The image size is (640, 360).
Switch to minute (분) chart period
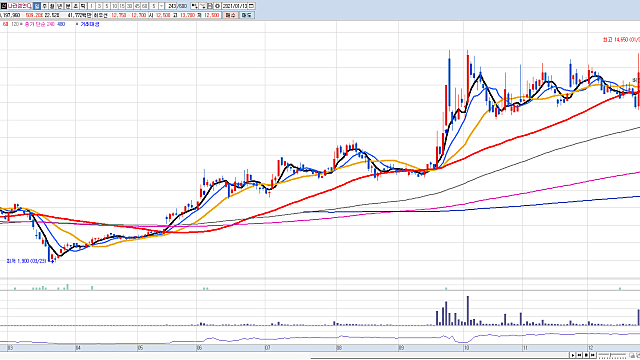coord(68,6)
